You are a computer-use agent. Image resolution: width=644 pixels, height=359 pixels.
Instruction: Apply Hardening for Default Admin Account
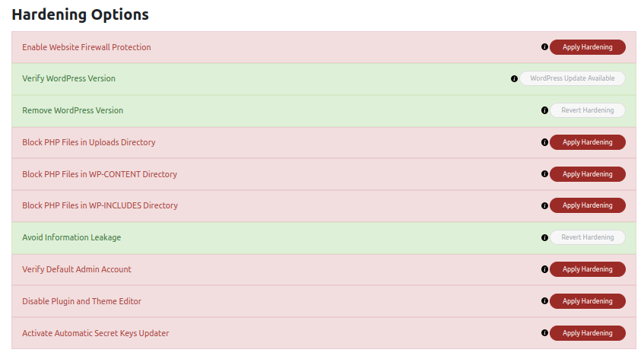[588, 269]
